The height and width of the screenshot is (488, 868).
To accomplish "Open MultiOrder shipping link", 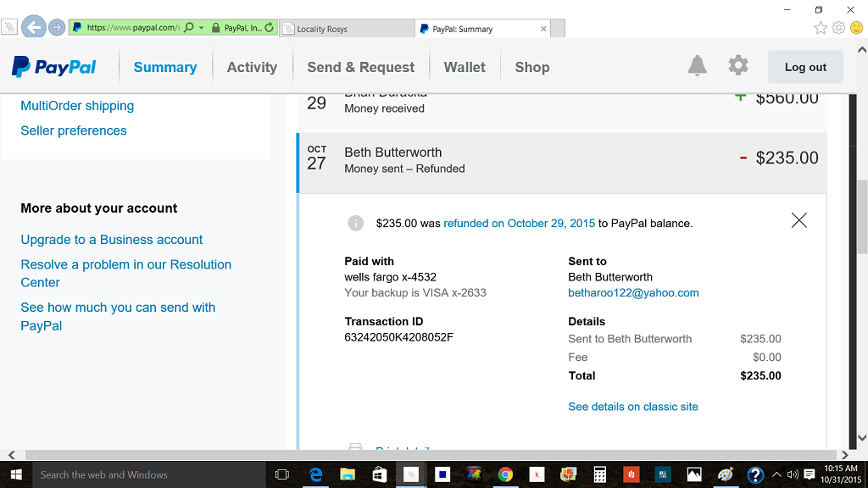I will click(x=77, y=106).
